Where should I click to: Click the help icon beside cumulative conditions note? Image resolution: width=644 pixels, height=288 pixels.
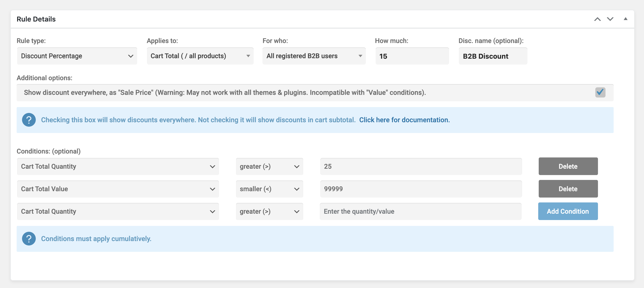(x=29, y=239)
